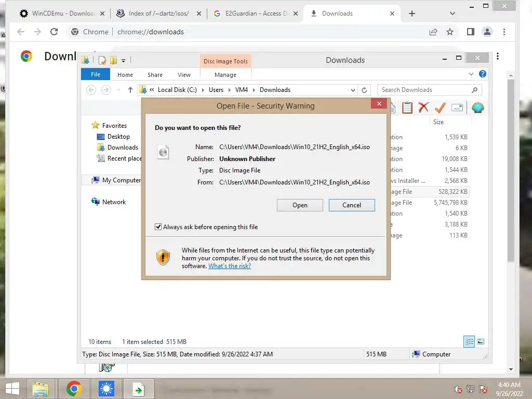Go up one folder level in Explorer

coord(130,90)
